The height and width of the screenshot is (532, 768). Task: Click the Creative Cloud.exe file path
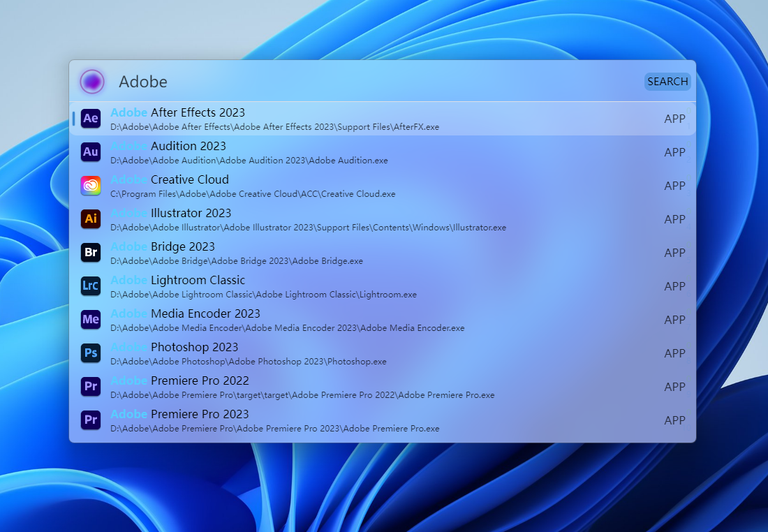(x=253, y=194)
